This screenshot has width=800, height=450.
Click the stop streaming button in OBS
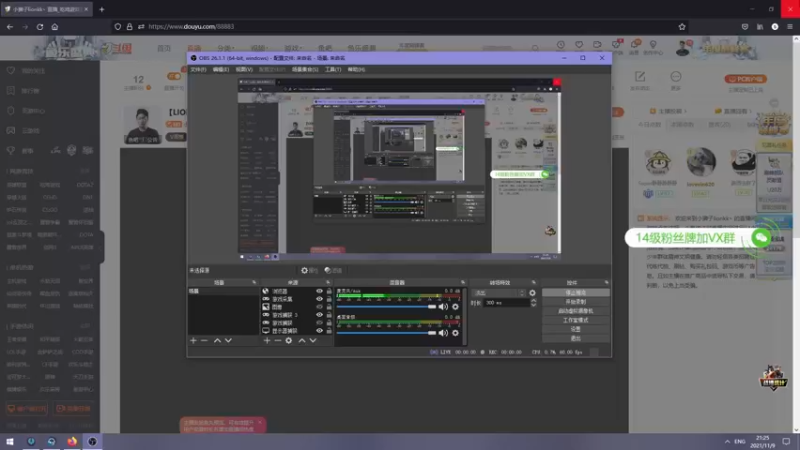point(576,293)
